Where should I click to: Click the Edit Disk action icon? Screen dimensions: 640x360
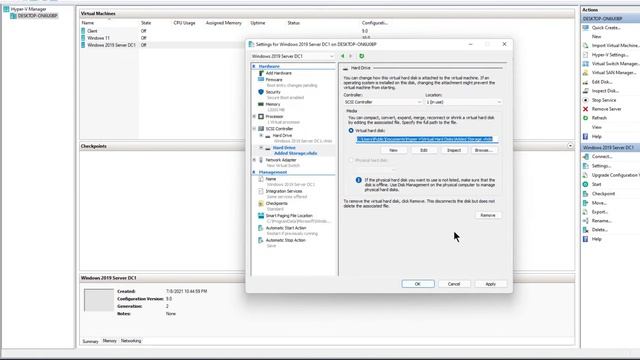[x=586, y=82]
